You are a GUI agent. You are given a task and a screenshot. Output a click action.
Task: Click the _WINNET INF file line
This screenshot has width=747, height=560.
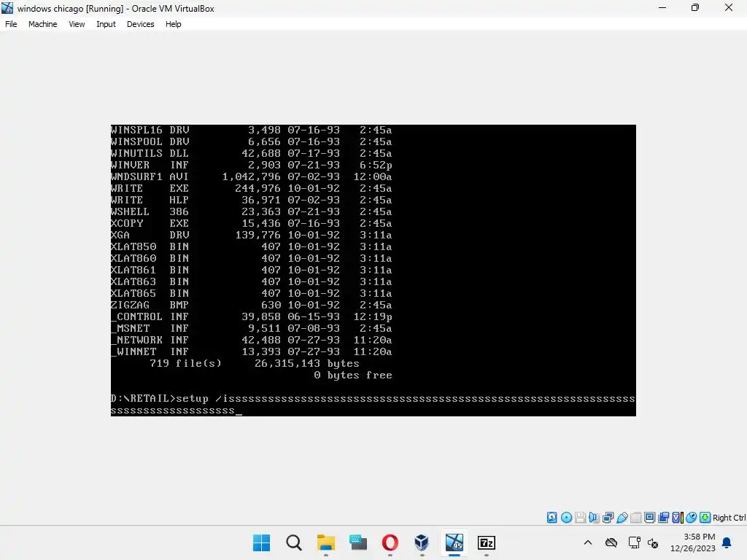coord(252,352)
